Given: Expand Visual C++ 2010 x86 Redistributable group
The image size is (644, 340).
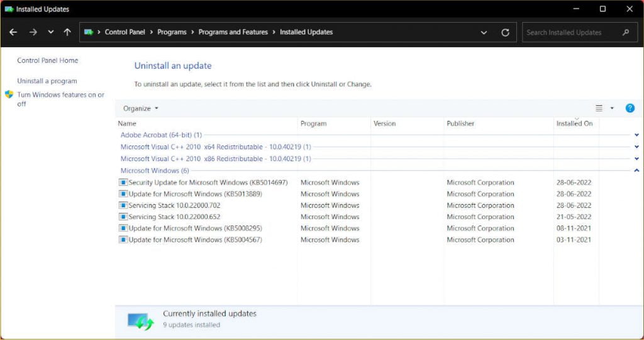Looking at the screenshot, I should [636, 159].
